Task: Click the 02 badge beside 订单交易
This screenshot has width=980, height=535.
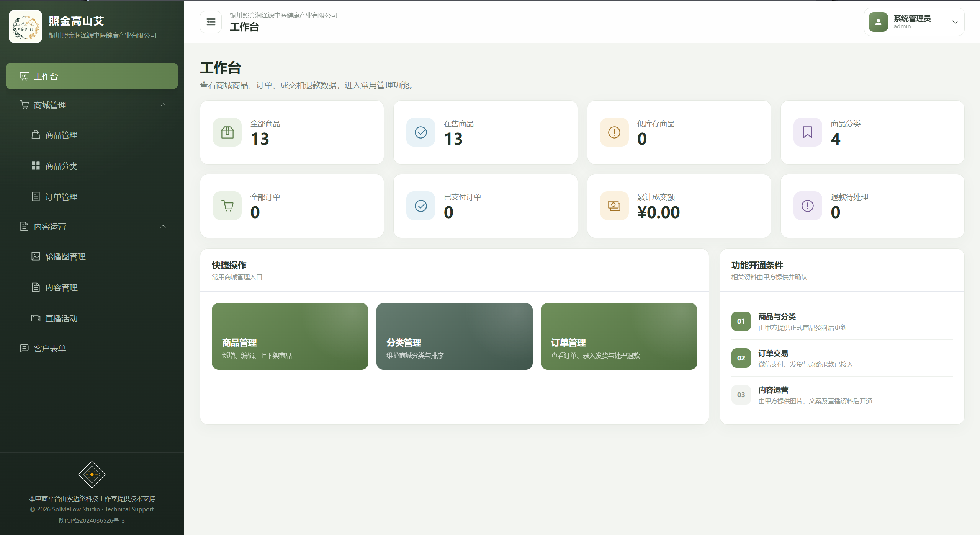Action: point(741,358)
